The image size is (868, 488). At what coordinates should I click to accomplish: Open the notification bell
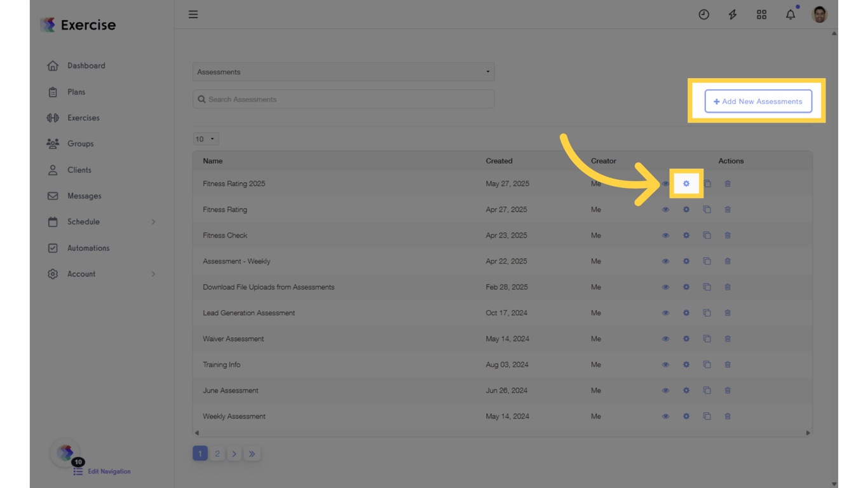[x=790, y=14]
